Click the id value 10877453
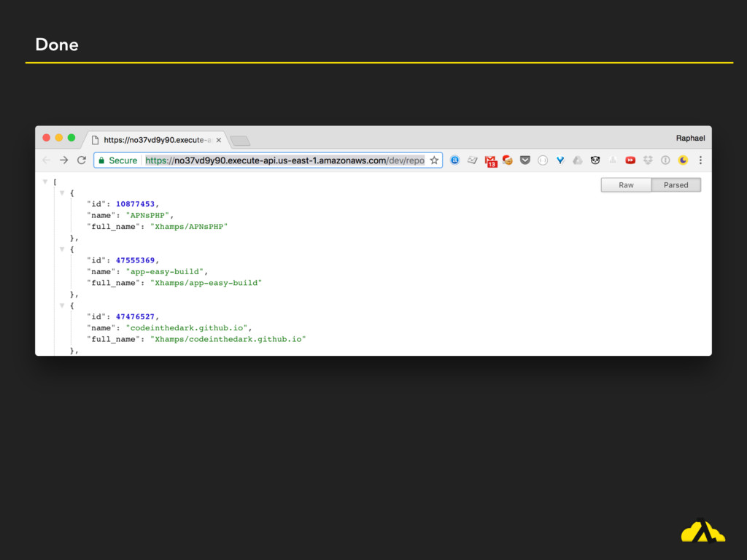The height and width of the screenshot is (560, 747). click(135, 204)
